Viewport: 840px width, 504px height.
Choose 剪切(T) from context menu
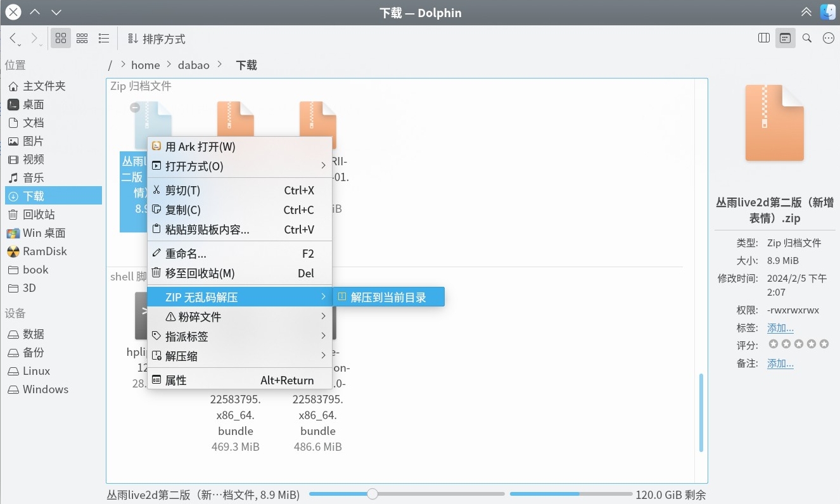coord(239,191)
